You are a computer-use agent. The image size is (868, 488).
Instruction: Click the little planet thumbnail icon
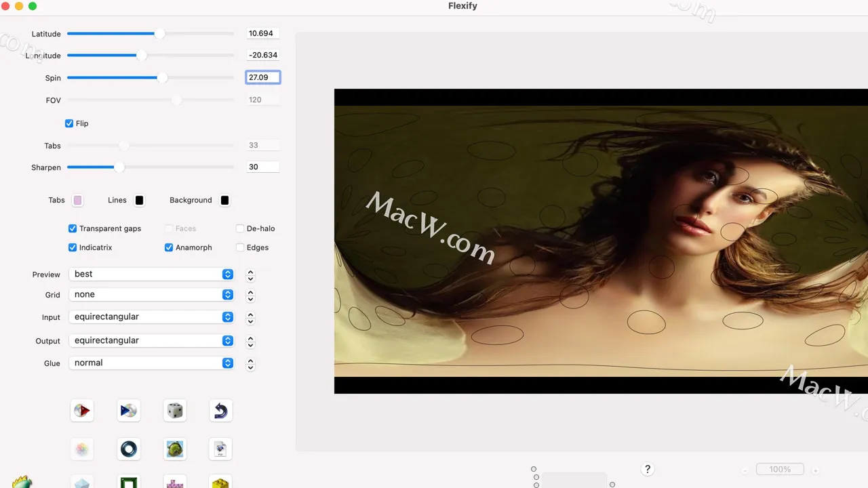tap(175, 449)
